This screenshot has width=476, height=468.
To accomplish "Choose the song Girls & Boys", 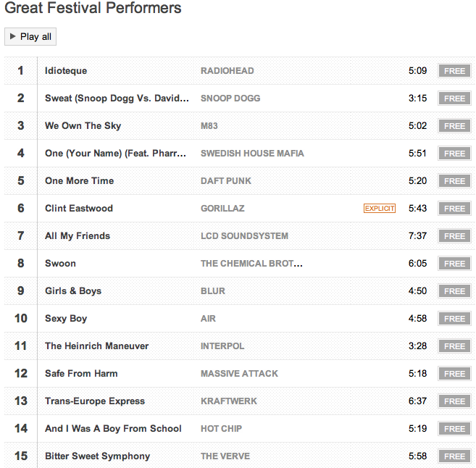I will click(73, 291).
